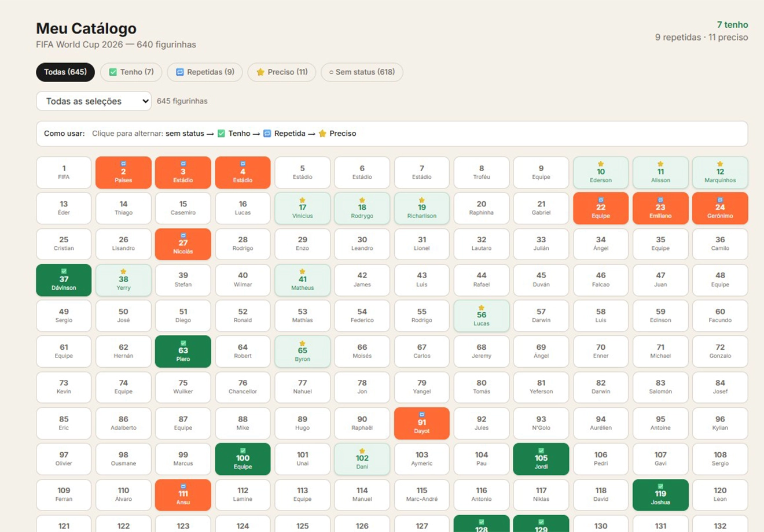This screenshot has width=764, height=532.
Task: Click the checkmark icon on sticker 37 Dávinson
Action: coord(64,271)
